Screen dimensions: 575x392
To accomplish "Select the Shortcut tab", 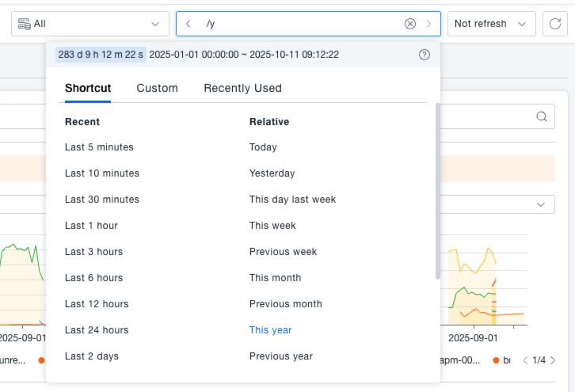I will (x=88, y=88).
